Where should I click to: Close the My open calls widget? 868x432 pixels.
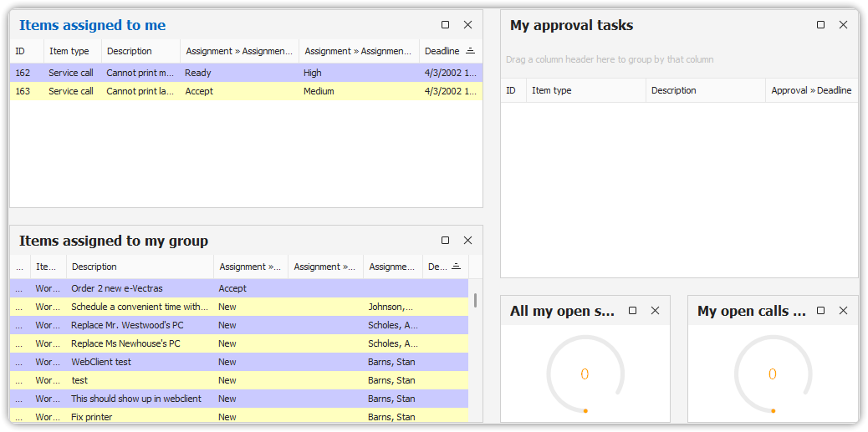pos(843,311)
